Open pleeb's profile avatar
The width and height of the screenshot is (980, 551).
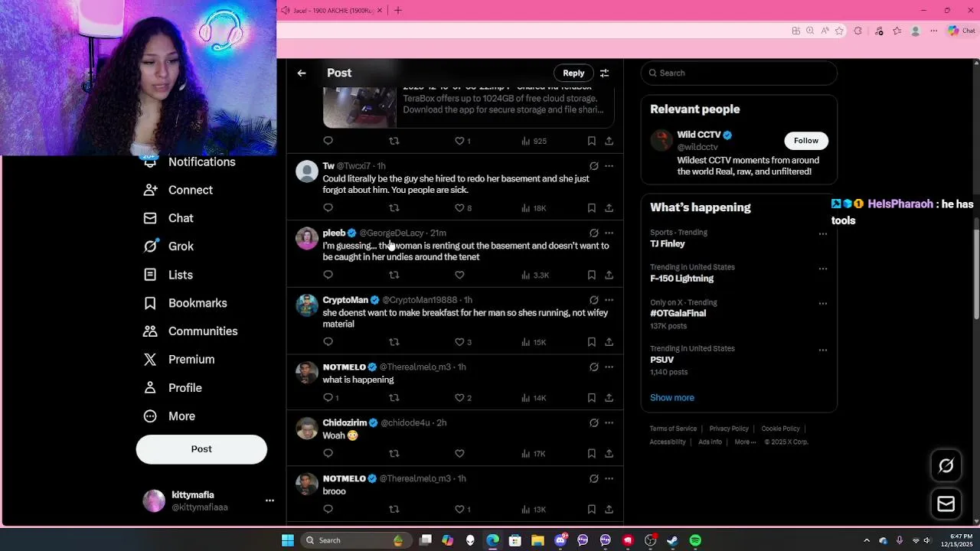click(307, 238)
